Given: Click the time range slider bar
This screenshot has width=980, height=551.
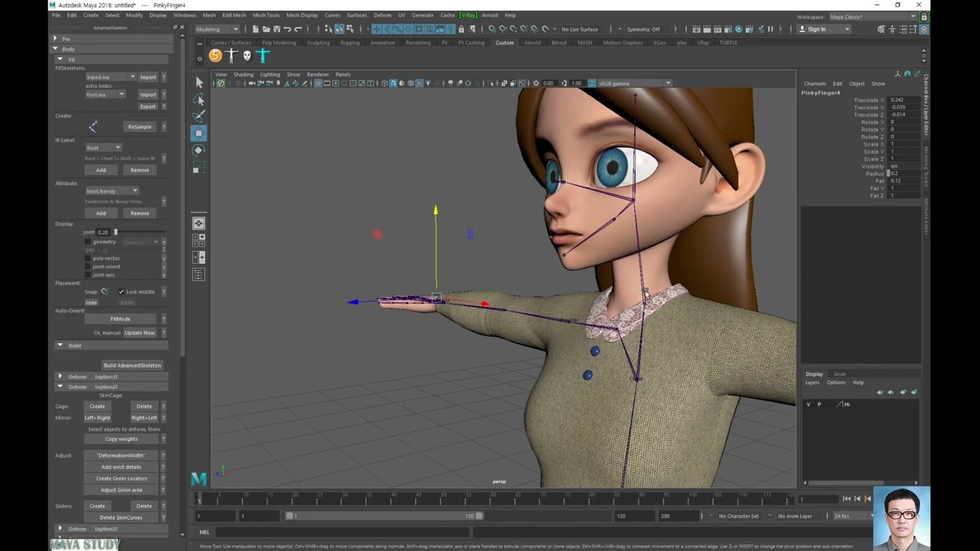Looking at the screenshot, I should [x=386, y=516].
